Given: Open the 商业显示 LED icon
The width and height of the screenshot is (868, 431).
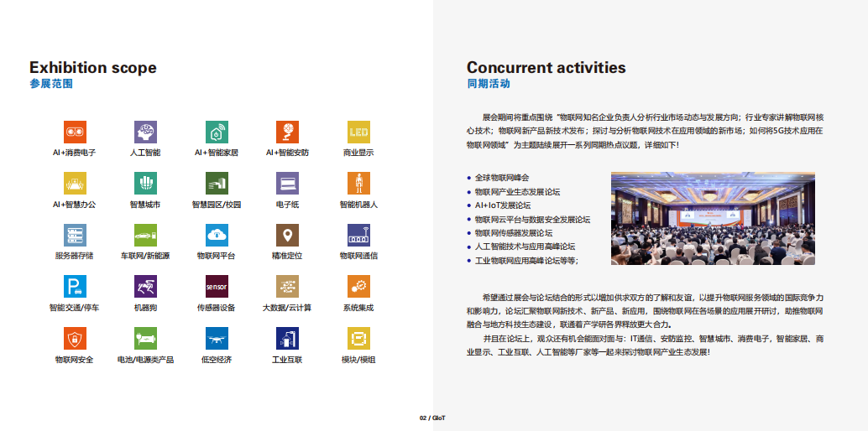Looking at the screenshot, I should coord(358,132).
